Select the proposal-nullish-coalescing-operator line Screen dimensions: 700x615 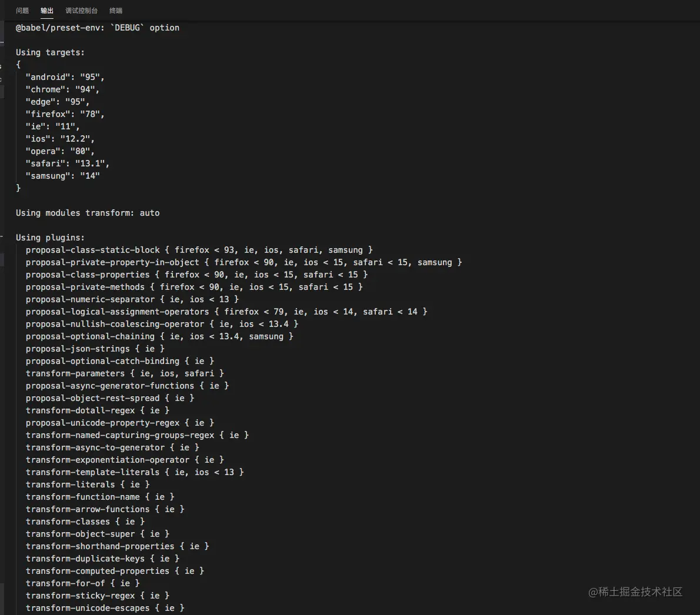(162, 324)
